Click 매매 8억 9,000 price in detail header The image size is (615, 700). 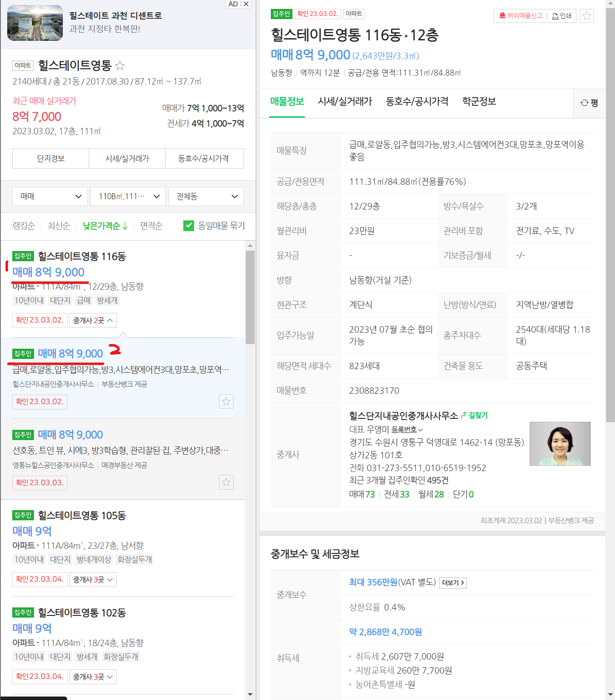(x=310, y=55)
